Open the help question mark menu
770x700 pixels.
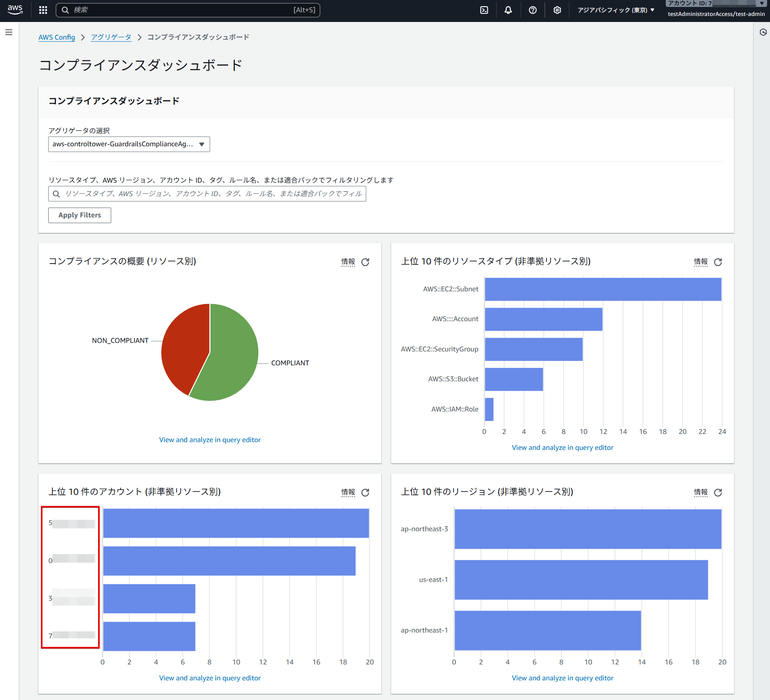[x=533, y=10]
